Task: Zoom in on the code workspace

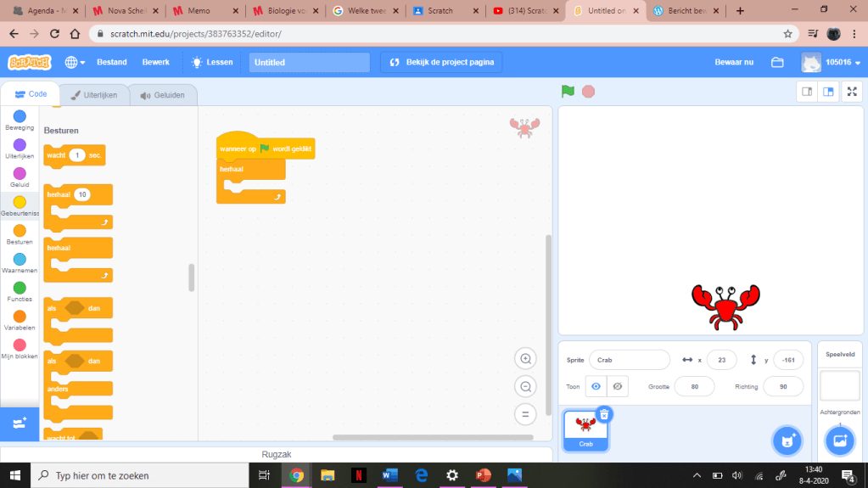Action: pos(525,359)
